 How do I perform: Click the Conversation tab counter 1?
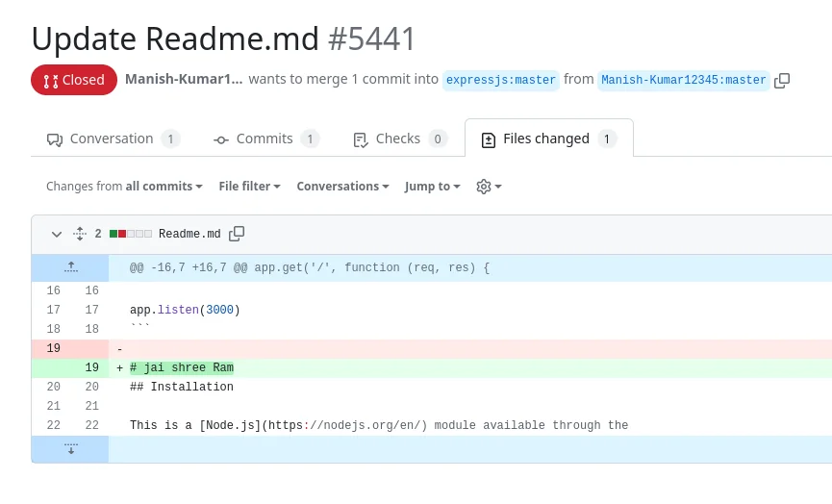pos(170,139)
